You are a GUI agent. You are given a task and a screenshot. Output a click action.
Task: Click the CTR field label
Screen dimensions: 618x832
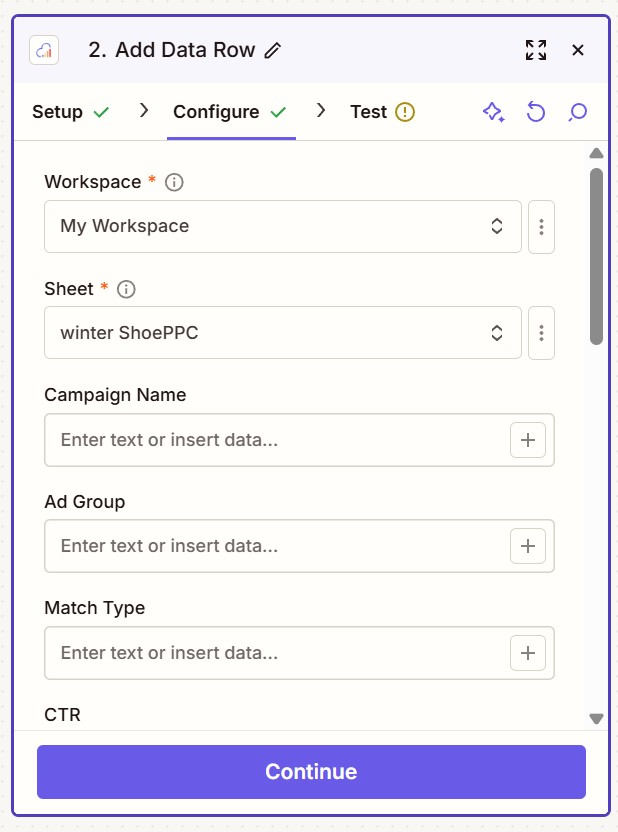point(63,715)
